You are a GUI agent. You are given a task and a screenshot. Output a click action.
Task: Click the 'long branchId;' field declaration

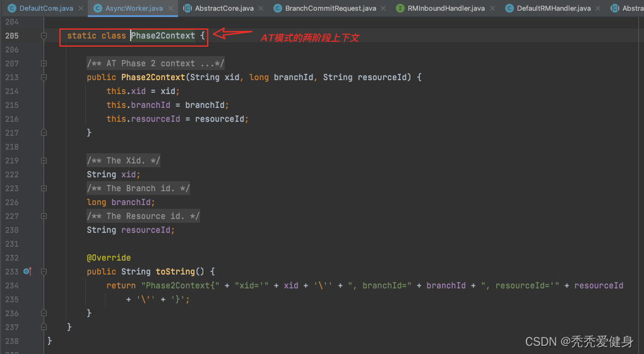click(121, 202)
